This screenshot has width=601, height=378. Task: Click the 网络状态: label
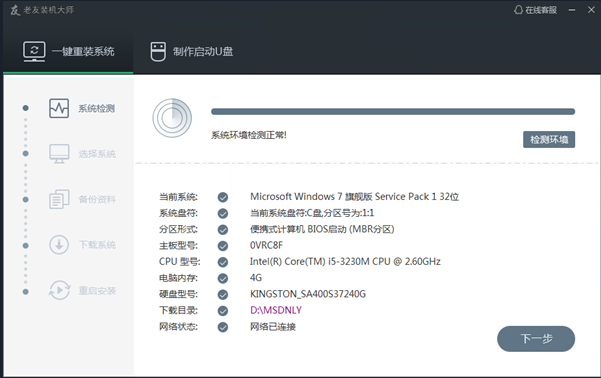(x=178, y=327)
